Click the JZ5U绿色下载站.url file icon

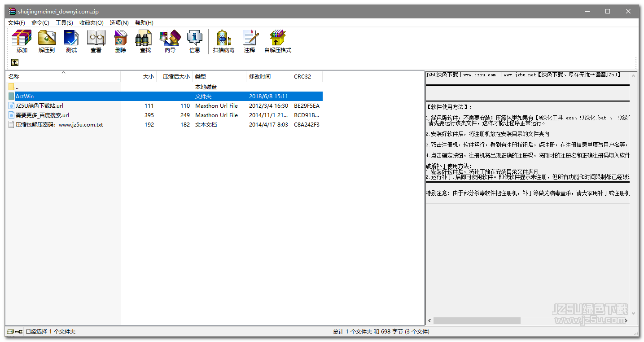(11, 106)
